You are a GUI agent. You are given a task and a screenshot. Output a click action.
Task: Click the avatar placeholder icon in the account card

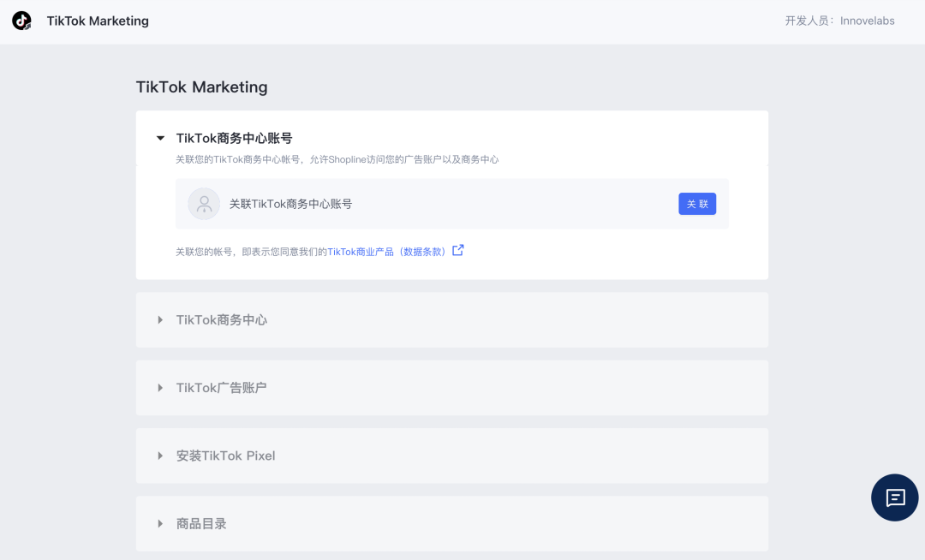(x=204, y=204)
